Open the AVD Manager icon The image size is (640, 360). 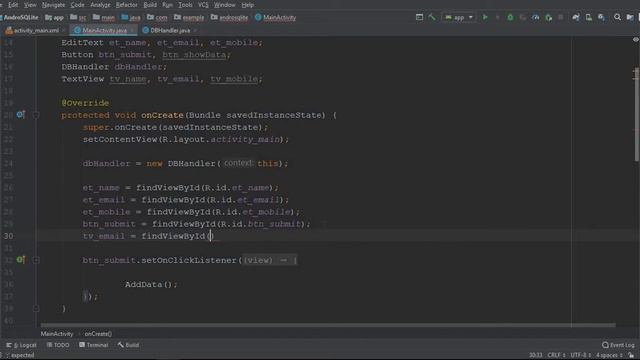click(x=589, y=17)
